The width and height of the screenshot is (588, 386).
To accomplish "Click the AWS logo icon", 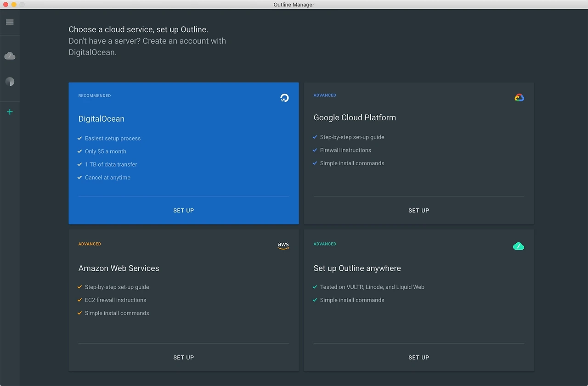I will pyautogui.click(x=283, y=246).
